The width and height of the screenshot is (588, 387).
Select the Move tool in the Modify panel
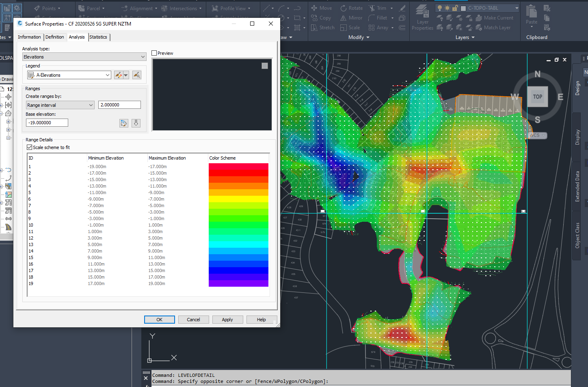[321, 8]
